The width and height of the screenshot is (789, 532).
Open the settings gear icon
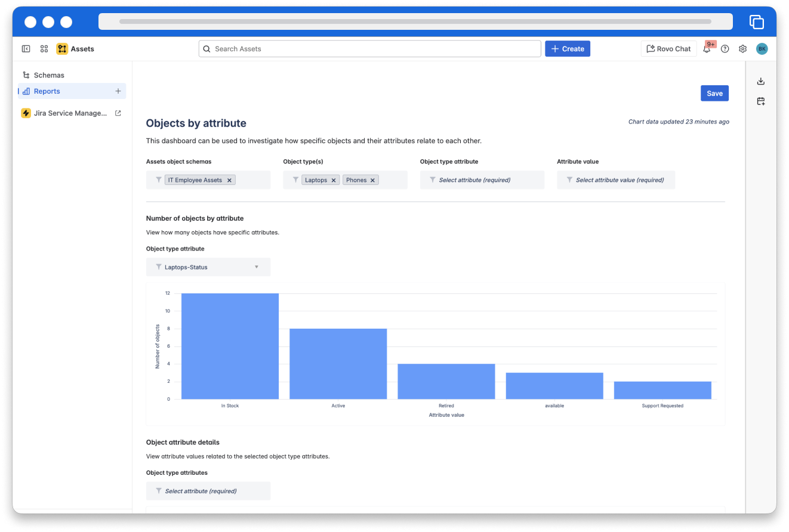tap(743, 49)
